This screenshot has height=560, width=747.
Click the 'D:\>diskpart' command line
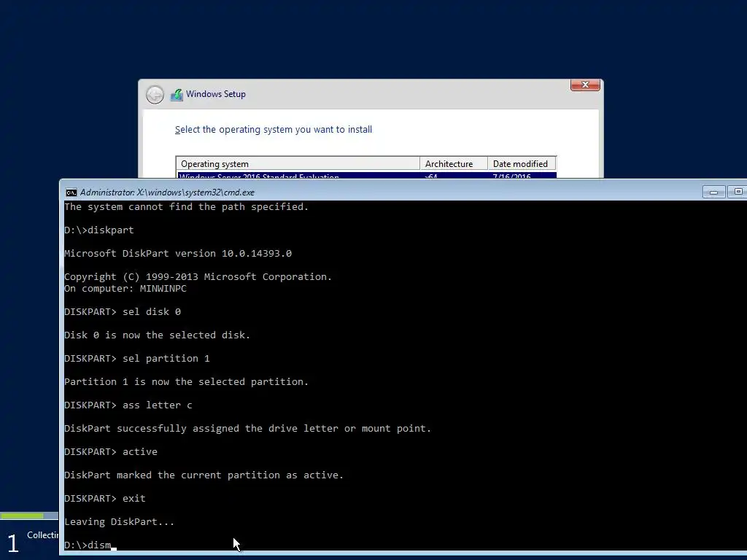tap(99, 230)
